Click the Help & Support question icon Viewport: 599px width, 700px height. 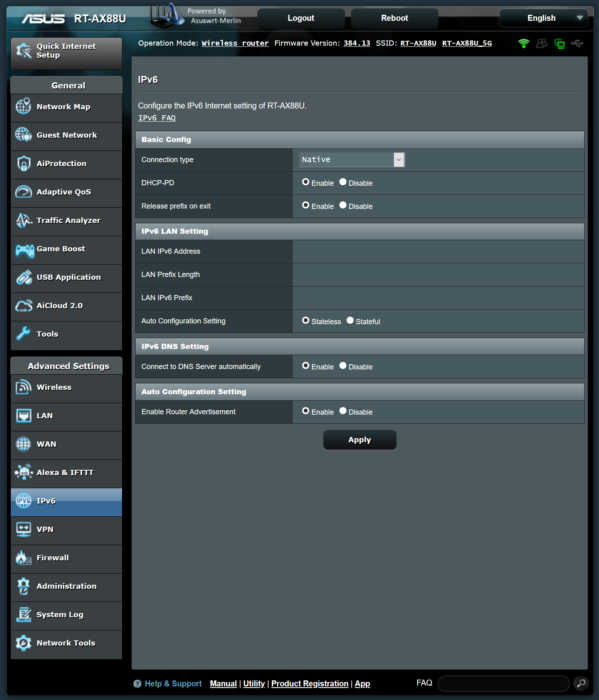137,684
